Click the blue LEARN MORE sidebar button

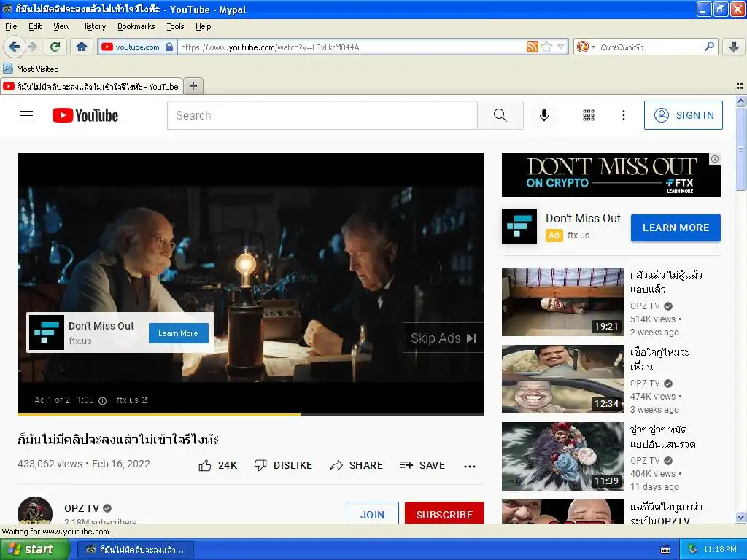coord(676,227)
